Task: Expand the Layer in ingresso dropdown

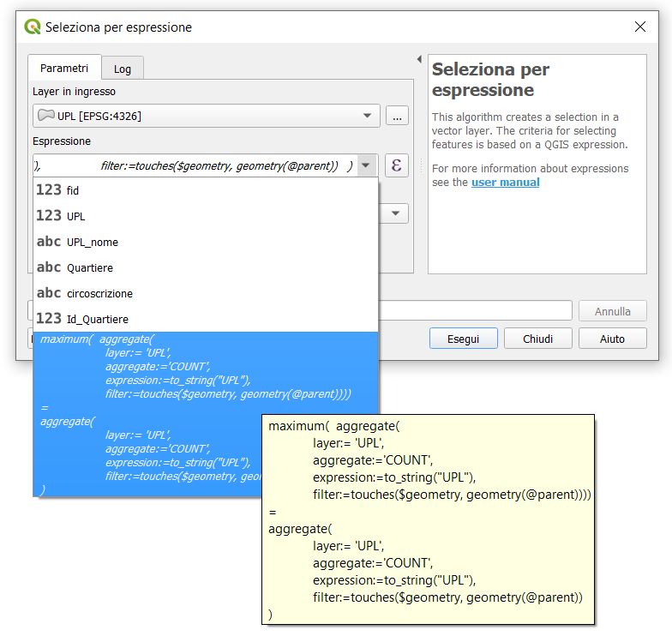Action: 368,116
